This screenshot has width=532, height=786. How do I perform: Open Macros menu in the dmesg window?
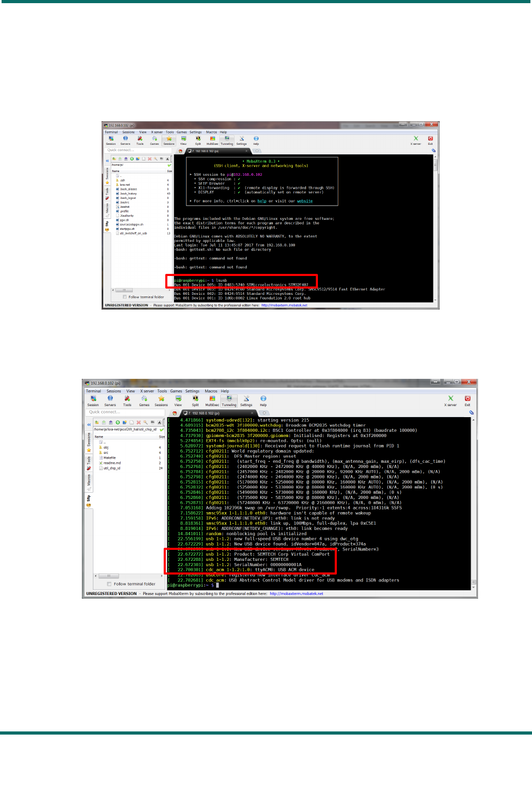click(211, 391)
